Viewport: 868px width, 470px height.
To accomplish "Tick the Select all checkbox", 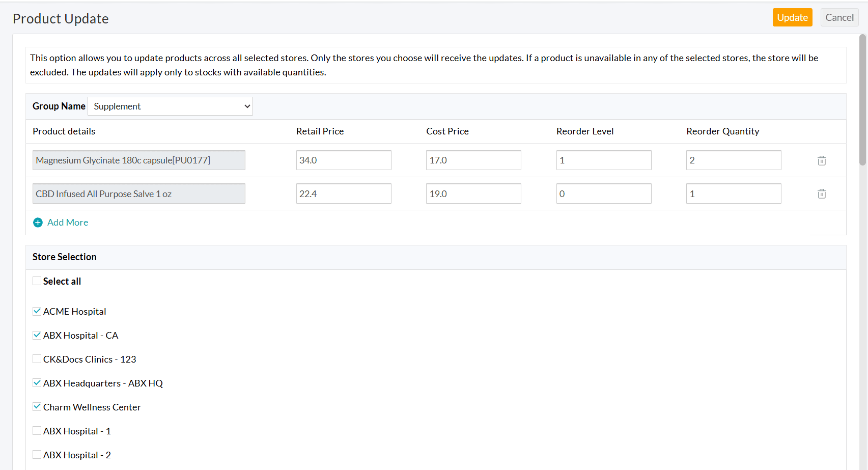I will pos(37,281).
